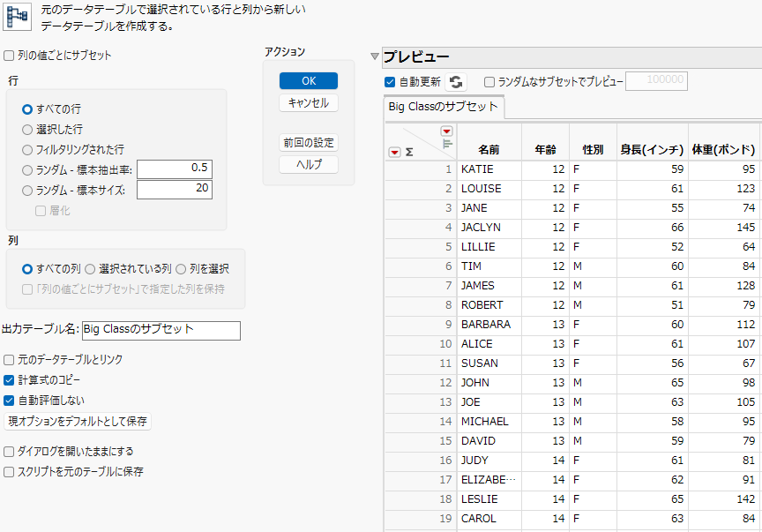The width and height of the screenshot is (762, 532).
Task: Toggle the 自動更新 checkbox
Action: pos(390,82)
